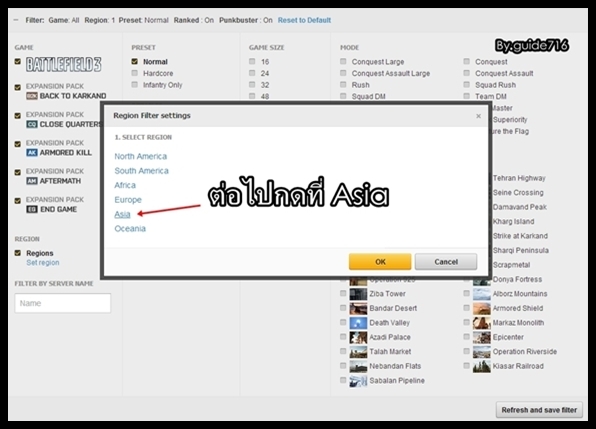Screen dimensions: 596x429
Task: Confirm region selection with OK button
Action: click(x=380, y=262)
